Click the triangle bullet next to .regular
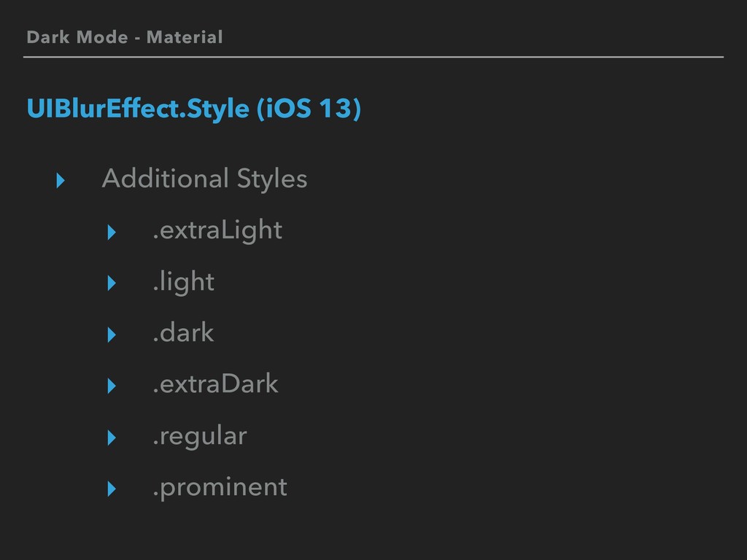Image resolution: width=747 pixels, height=560 pixels. tap(112, 437)
